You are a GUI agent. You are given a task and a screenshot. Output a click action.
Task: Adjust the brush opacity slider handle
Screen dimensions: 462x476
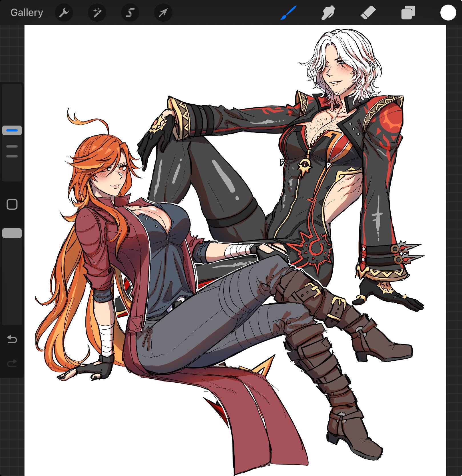coord(12,233)
